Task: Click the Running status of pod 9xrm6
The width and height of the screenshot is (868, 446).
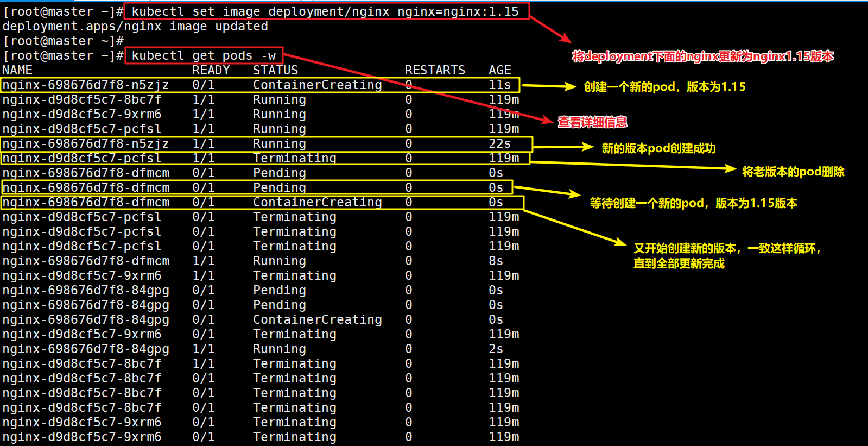Action: (x=280, y=114)
